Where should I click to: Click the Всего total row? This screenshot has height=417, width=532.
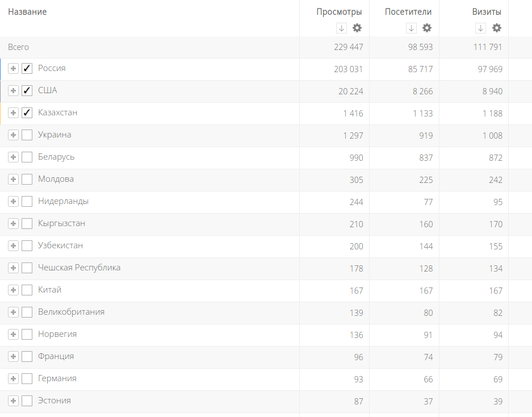pos(18,47)
